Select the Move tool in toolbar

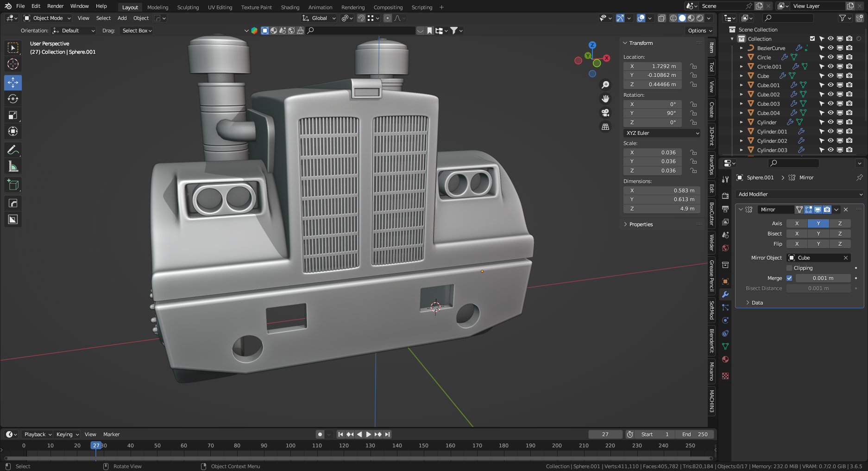(x=13, y=83)
